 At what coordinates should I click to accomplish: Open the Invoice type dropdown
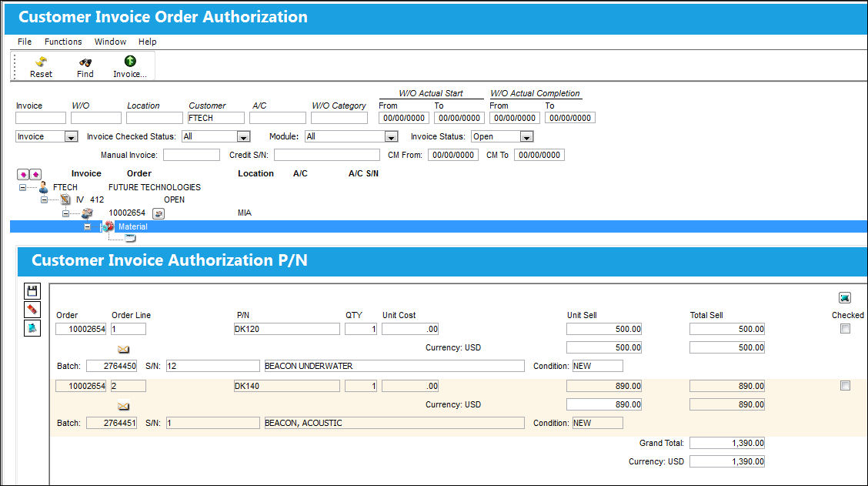pyautogui.click(x=71, y=137)
